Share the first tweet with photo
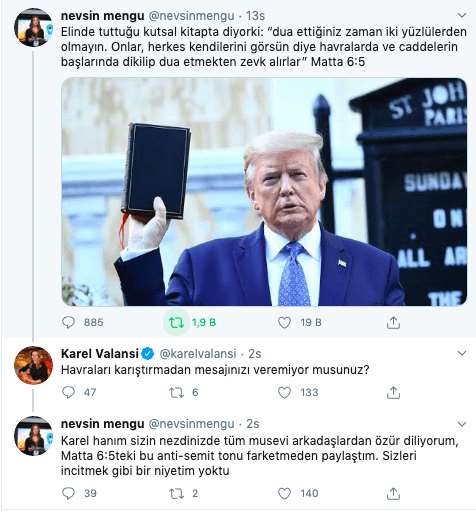 point(393,322)
